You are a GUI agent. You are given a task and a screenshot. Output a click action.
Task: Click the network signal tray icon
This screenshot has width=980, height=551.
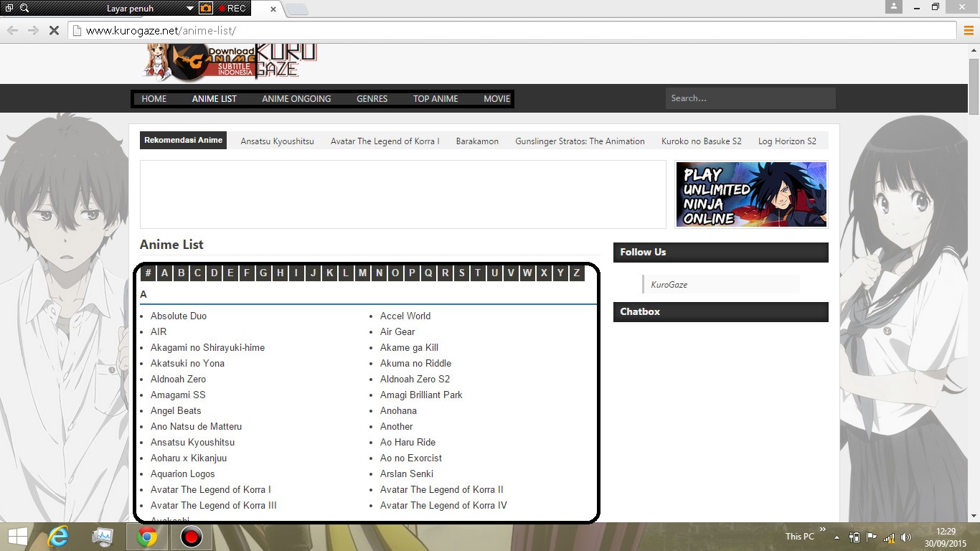click(x=889, y=537)
